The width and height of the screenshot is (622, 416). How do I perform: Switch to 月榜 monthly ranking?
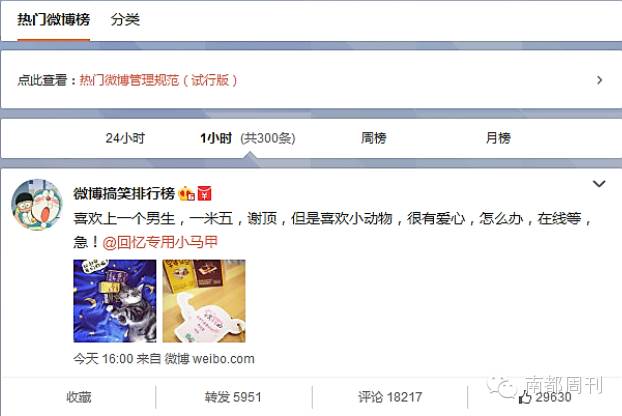[x=498, y=138]
